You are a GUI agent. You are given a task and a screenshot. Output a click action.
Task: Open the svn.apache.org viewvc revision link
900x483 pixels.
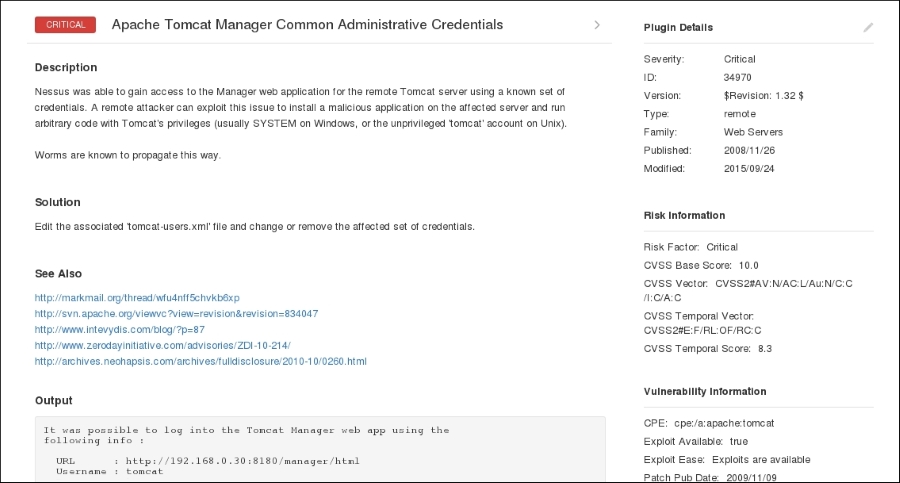click(x=176, y=314)
